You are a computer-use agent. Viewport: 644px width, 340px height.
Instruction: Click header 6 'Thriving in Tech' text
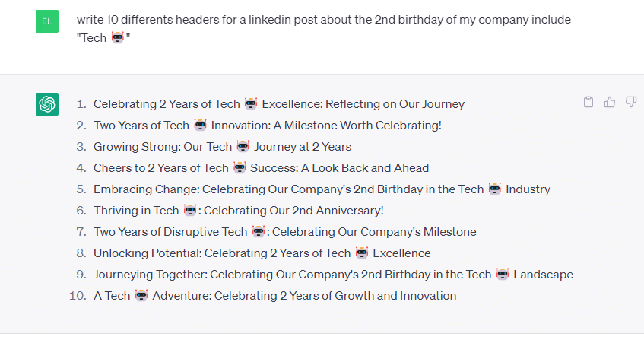click(239, 211)
